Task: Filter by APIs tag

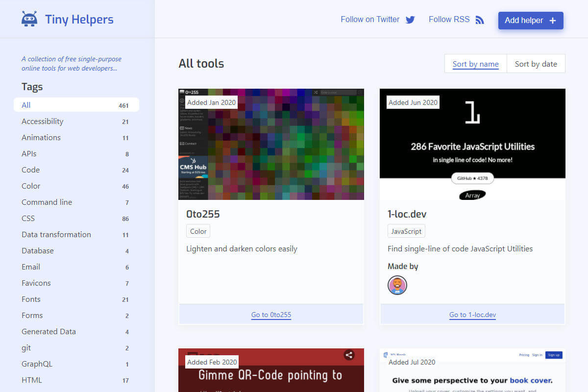Action: (x=76, y=154)
